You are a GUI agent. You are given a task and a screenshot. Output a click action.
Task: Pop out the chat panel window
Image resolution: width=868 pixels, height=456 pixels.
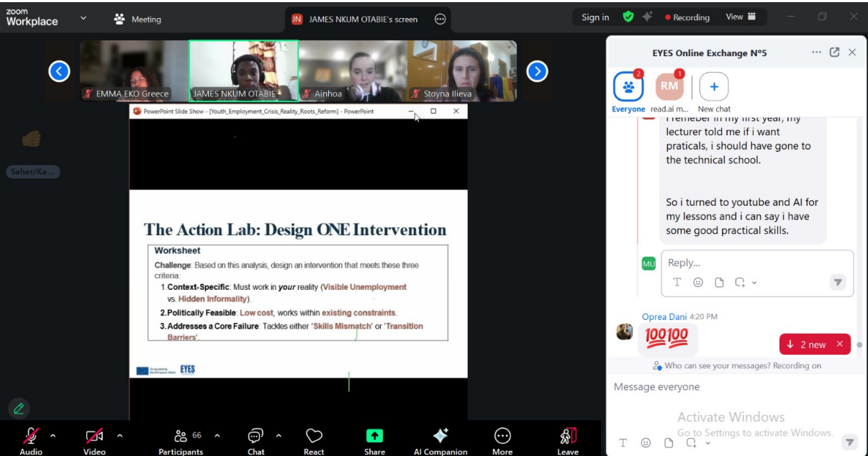[834, 53]
